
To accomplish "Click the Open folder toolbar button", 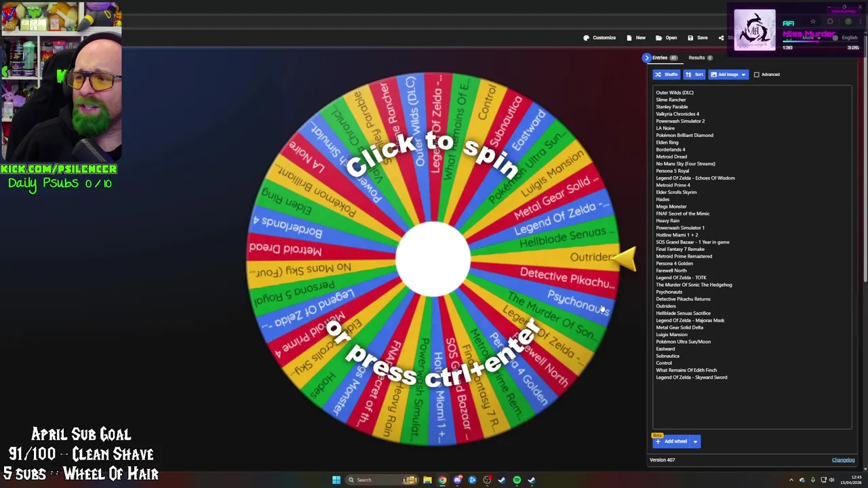I will coord(667,38).
